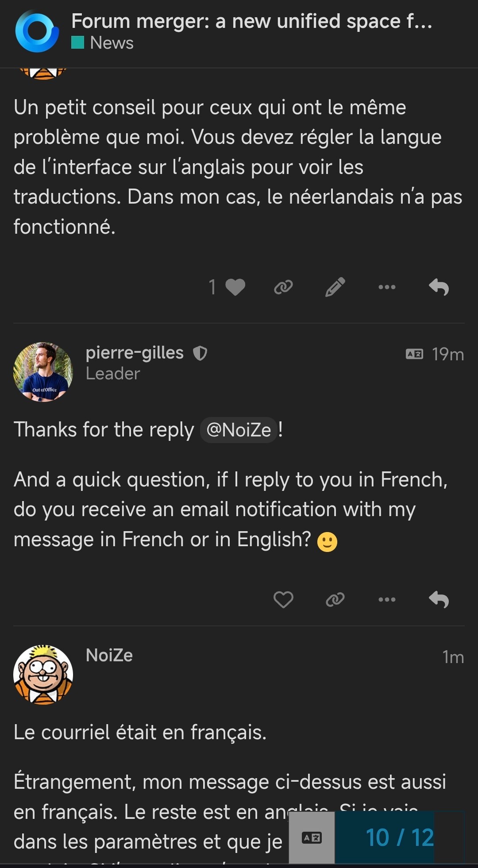Open the @NoiZe mention

coord(239,430)
